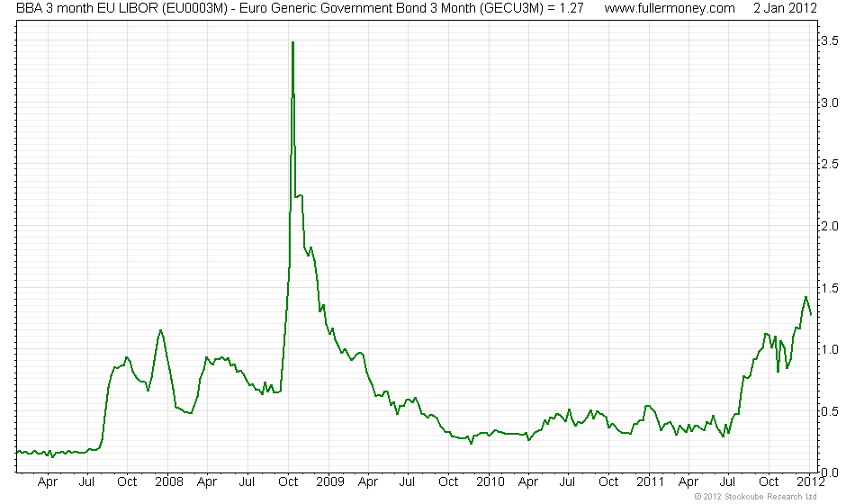Click the Apr label right after 2008
The height and width of the screenshot is (504, 864).
[x=207, y=482]
